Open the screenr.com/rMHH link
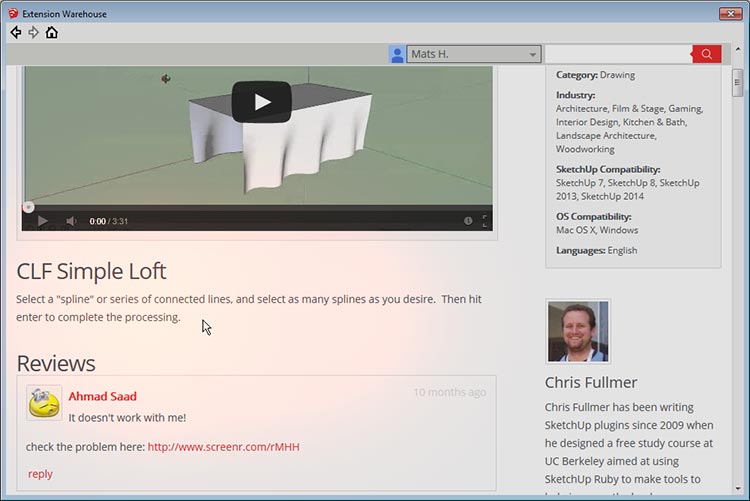The image size is (750, 501). [223, 446]
